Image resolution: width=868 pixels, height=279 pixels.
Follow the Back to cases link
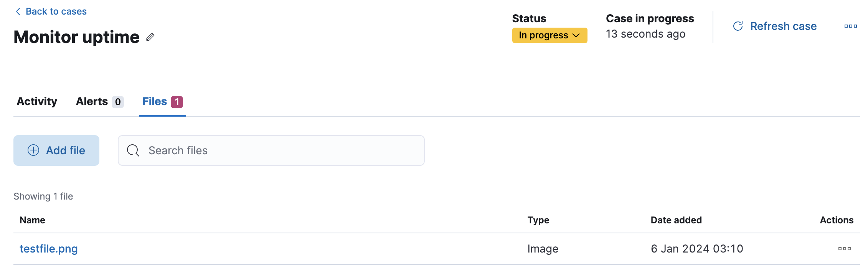pyautogui.click(x=56, y=12)
